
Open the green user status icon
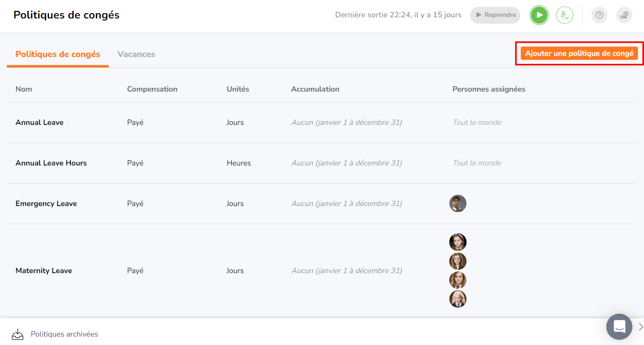tap(564, 15)
